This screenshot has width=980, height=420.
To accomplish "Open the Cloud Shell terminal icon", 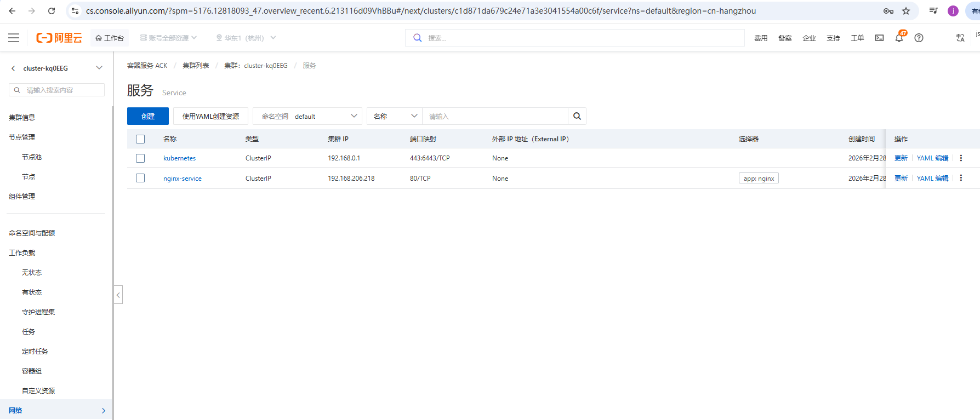I will point(879,38).
